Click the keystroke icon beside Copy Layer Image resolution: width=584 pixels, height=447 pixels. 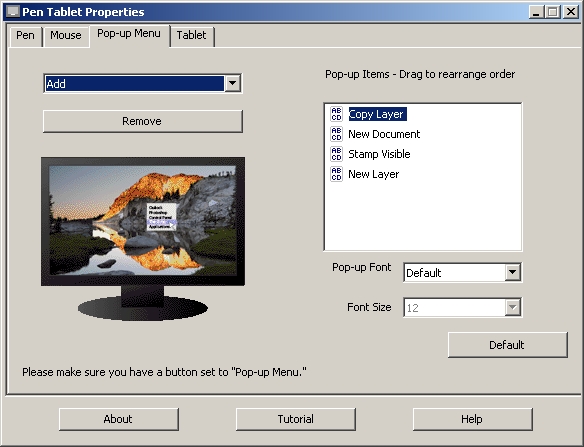coord(336,114)
